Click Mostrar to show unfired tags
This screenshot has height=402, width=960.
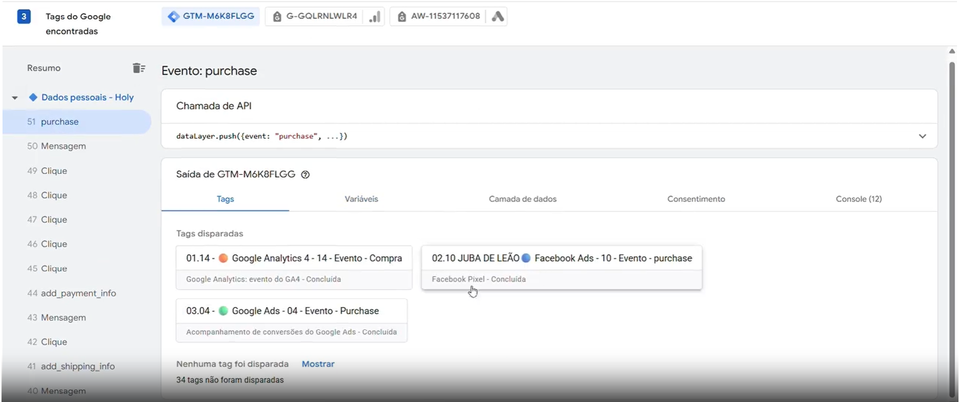pyautogui.click(x=318, y=364)
